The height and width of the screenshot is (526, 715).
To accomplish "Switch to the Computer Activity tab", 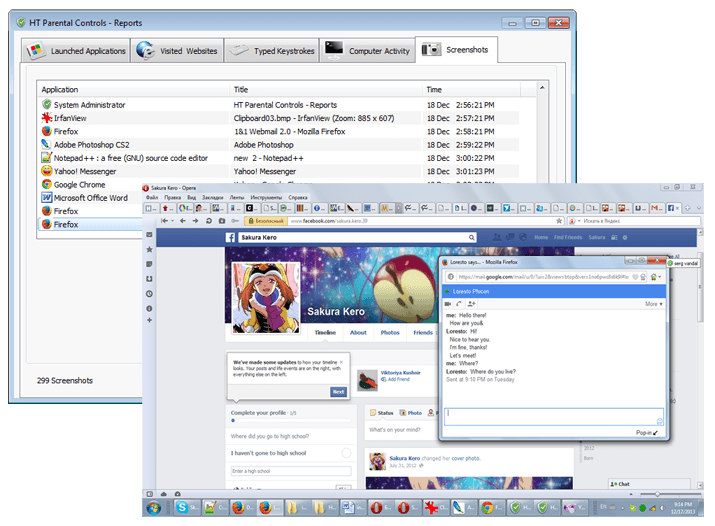I will [x=367, y=51].
